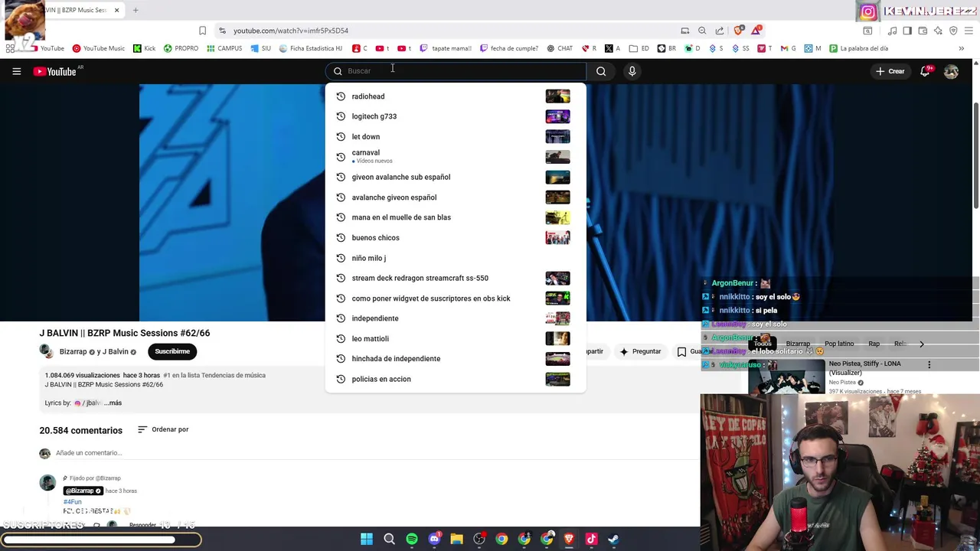This screenshot has height=551, width=980.
Task: Click the magnifier search button
Action: point(601,71)
